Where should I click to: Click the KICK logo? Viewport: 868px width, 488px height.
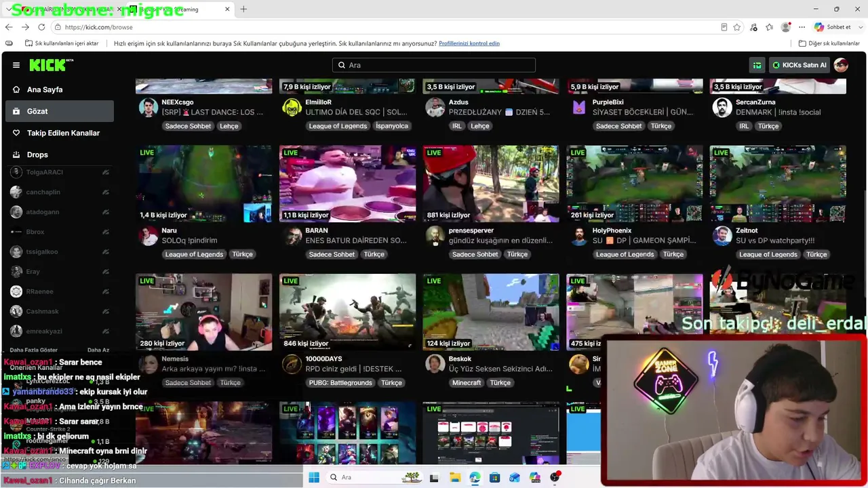point(51,65)
